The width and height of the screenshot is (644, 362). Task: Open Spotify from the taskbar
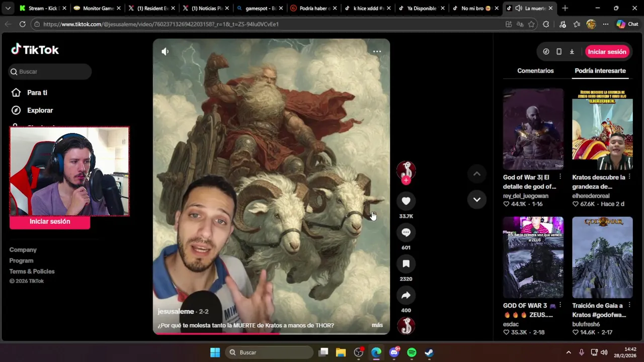pyautogui.click(x=412, y=352)
